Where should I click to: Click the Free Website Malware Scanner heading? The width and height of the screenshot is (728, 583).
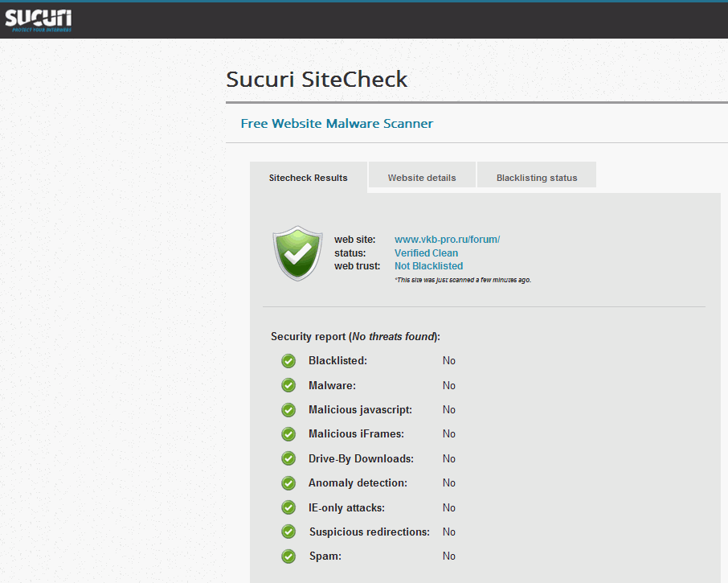pos(337,124)
